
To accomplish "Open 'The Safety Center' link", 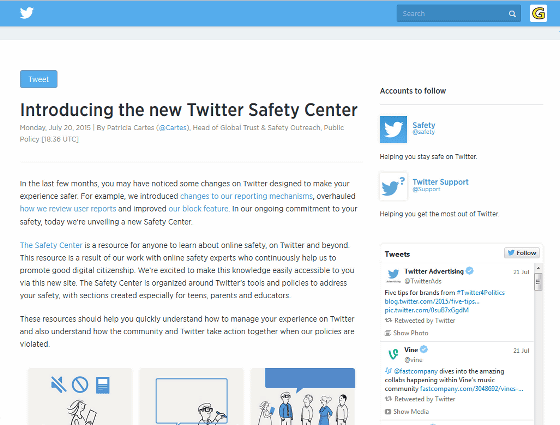I will pos(51,245).
